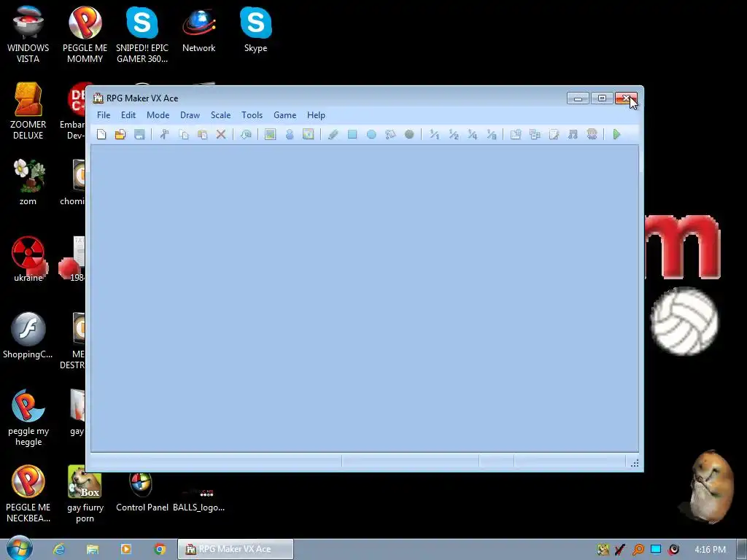Open the File menu
The image size is (747, 560).
pos(104,114)
